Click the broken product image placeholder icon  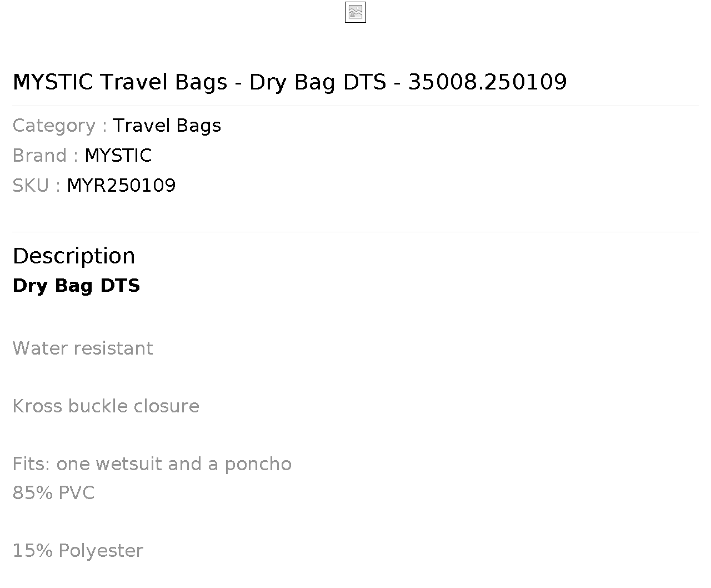click(x=355, y=12)
